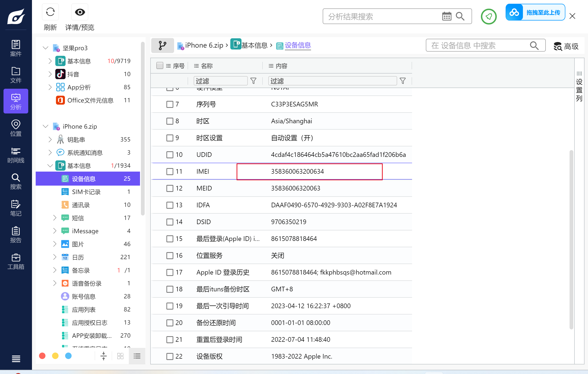Click the blue color tag dot

(x=68, y=356)
